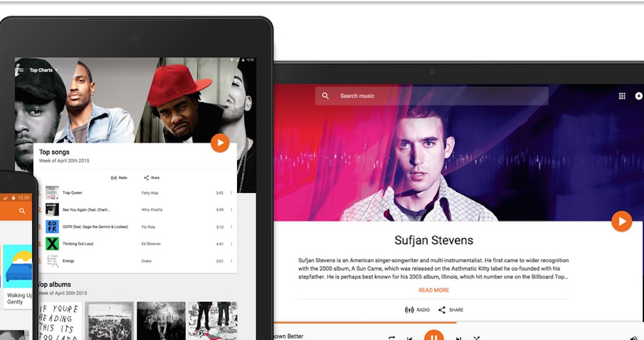This screenshot has width=644, height=340.
Task: Click the orange playback progress bar
Action: [x=363, y=322]
